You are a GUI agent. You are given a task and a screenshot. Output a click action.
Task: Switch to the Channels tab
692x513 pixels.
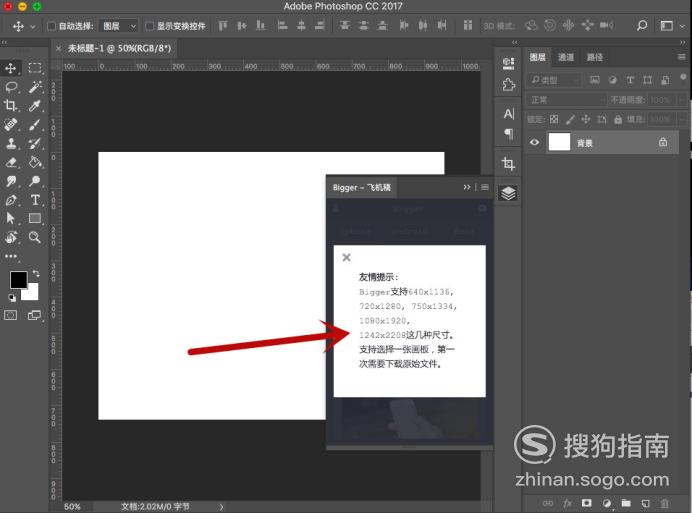565,57
